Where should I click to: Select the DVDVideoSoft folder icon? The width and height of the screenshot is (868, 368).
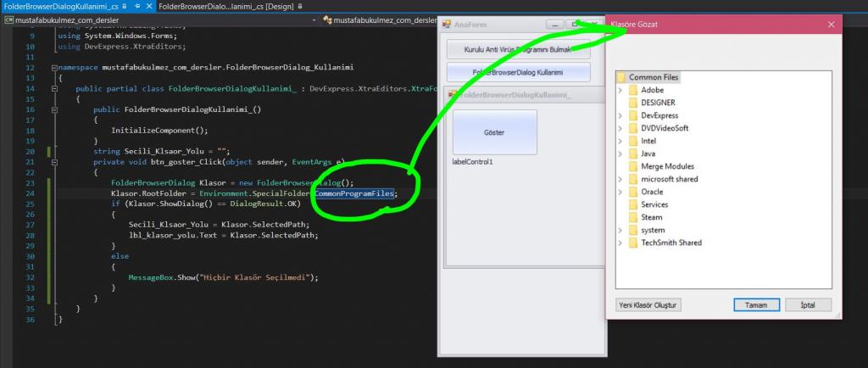[633, 128]
